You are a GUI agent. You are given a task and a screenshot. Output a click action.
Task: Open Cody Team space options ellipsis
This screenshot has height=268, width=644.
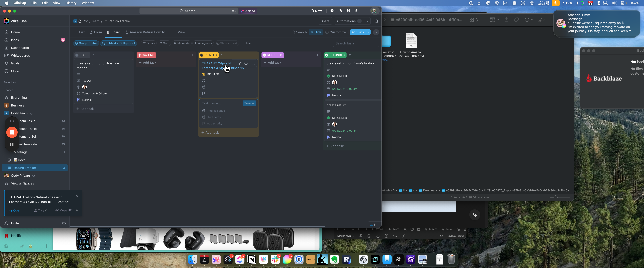tap(58, 113)
